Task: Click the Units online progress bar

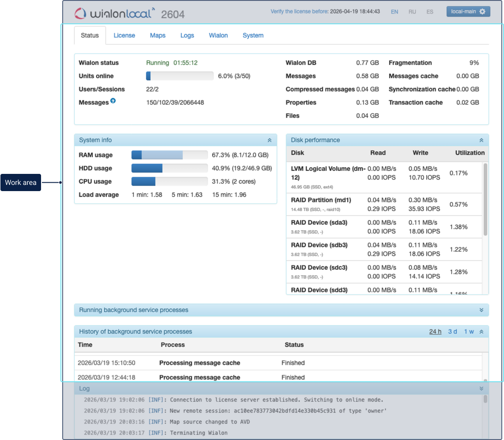Action: 180,76
